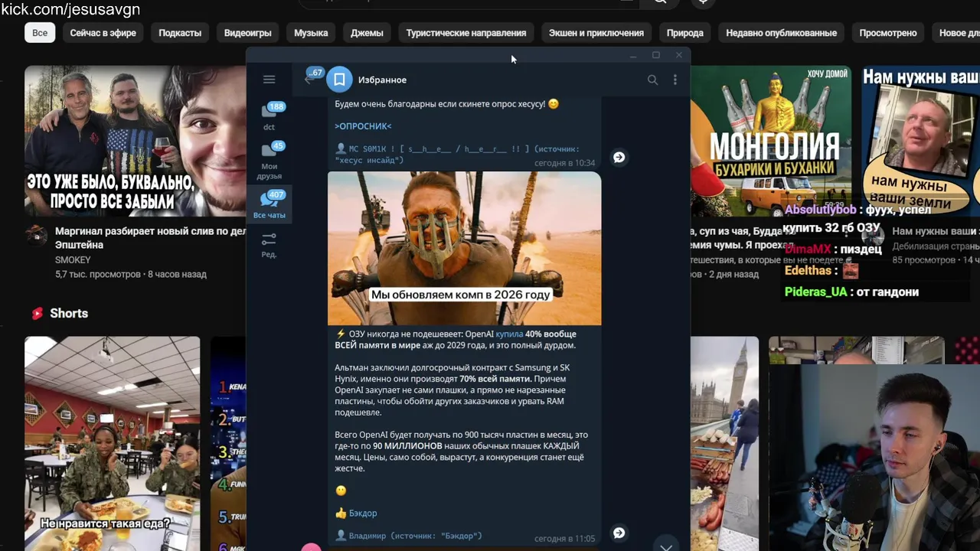This screenshot has width=980, height=551.
Task: Click >ОПРОСНИК< link
Action: (363, 126)
